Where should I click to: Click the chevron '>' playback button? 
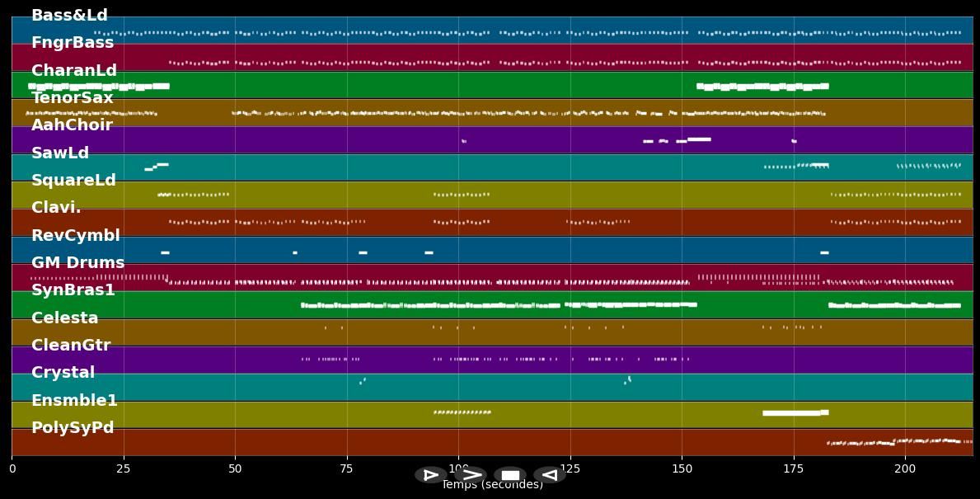[x=471, y=474]
